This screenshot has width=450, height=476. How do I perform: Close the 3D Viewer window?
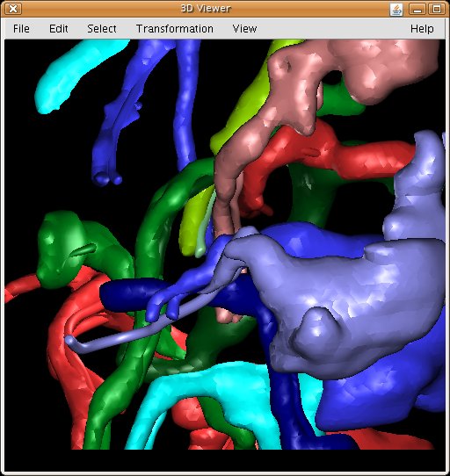tap(13, 9)
